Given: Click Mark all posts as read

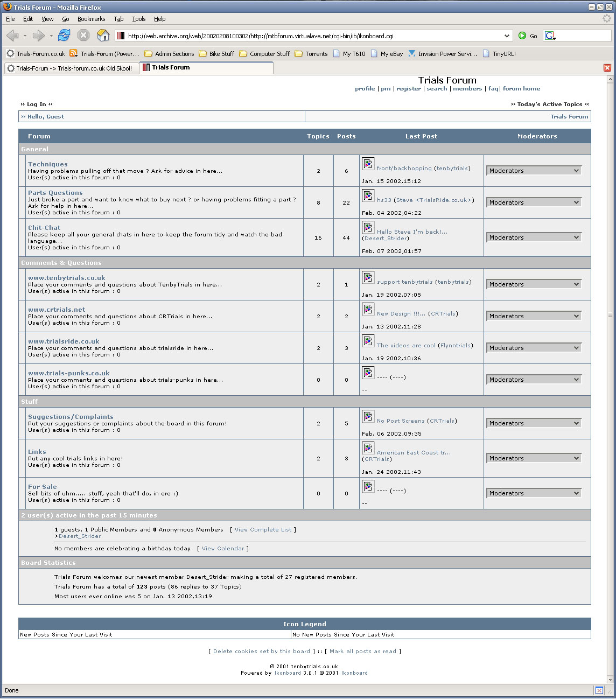Looking at the screenshot, I should tap(363, 652).
